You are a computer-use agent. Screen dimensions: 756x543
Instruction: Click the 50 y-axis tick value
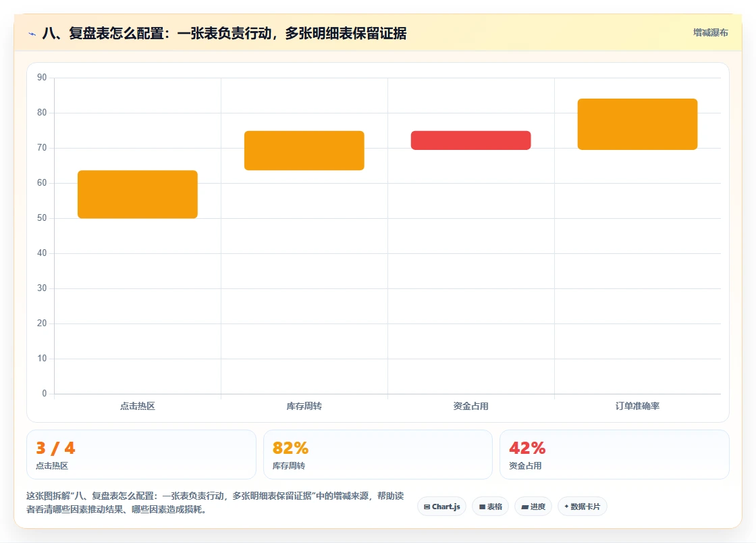click(42, 217)
